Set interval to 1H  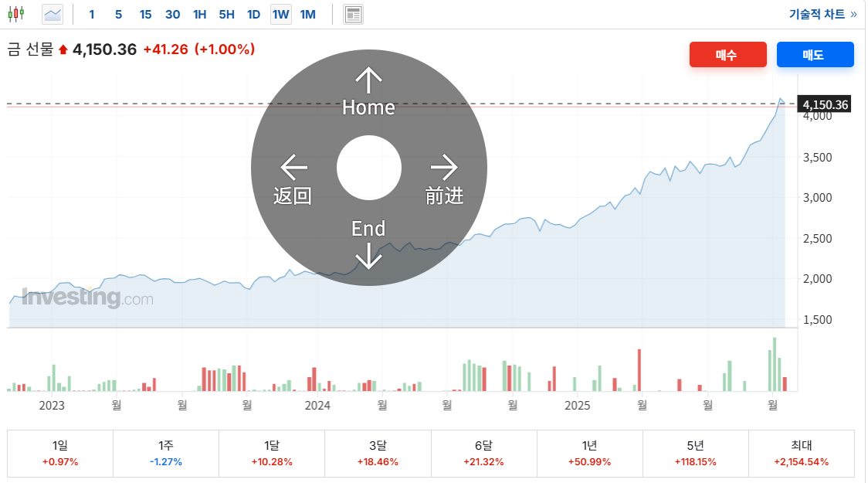click(x=199, y=14)
